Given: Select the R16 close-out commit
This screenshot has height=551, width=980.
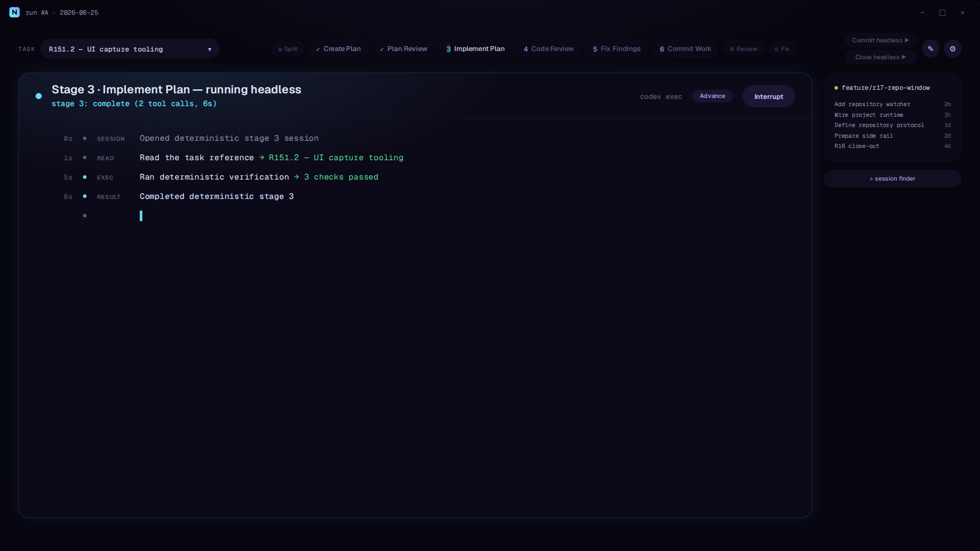Looking at the screenshot, I should coord(892,146).
